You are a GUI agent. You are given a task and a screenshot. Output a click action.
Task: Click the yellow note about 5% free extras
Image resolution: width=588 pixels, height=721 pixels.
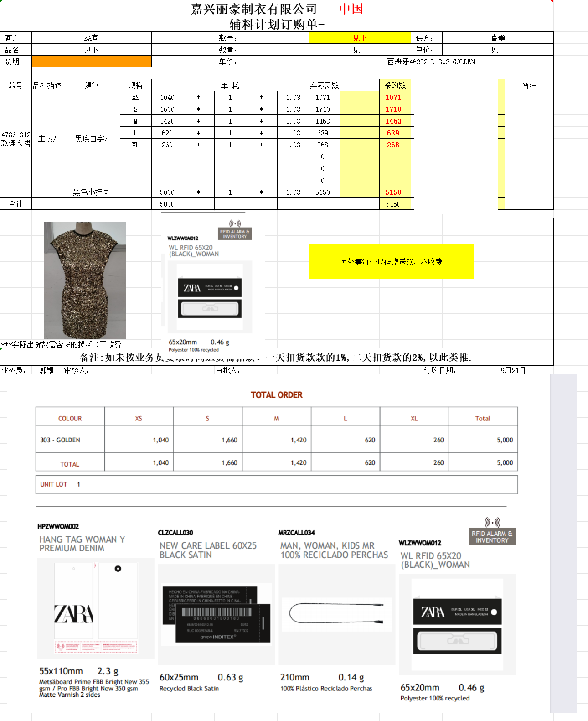[391, 262]
